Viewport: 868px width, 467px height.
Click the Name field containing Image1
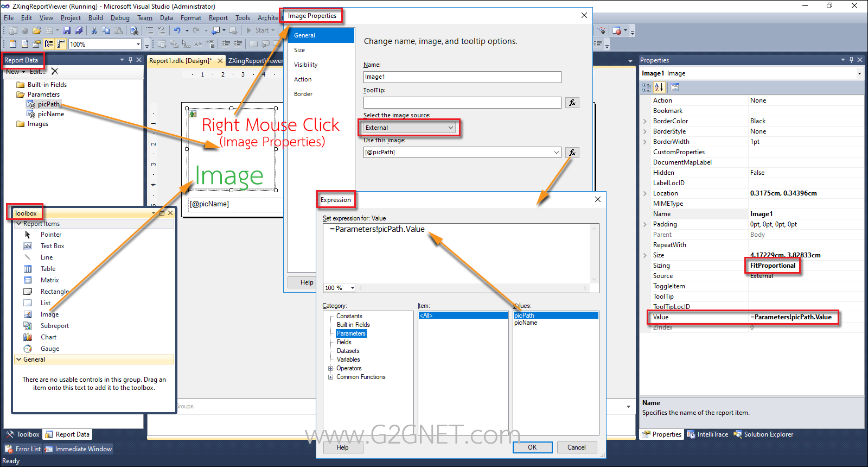click(462, 77)
